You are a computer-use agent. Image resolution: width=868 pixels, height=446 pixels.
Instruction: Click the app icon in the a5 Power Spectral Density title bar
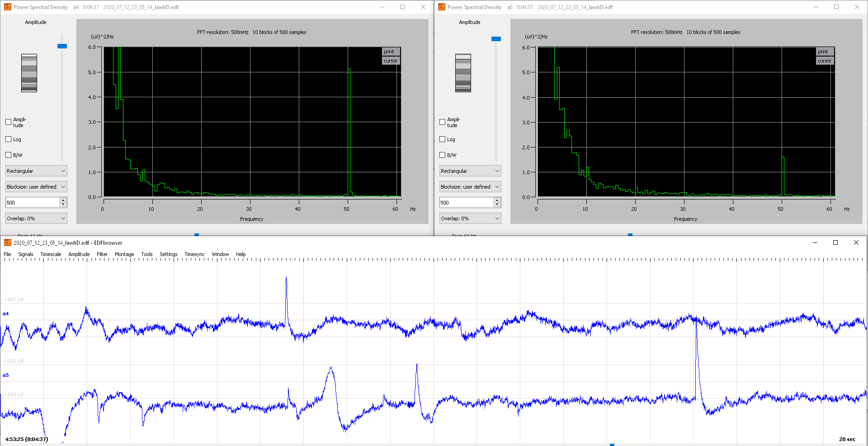[442, 7]
